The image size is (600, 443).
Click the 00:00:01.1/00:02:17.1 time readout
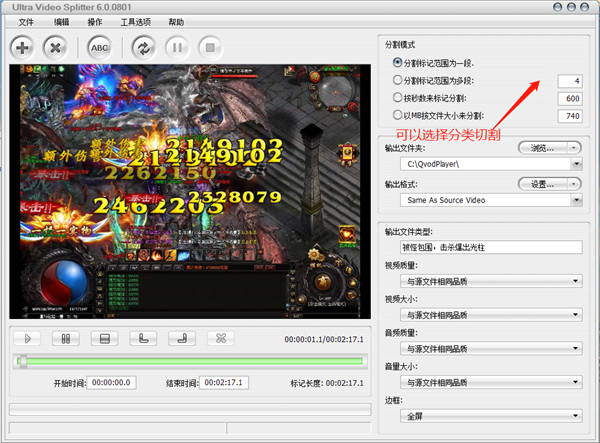(324, 339)
